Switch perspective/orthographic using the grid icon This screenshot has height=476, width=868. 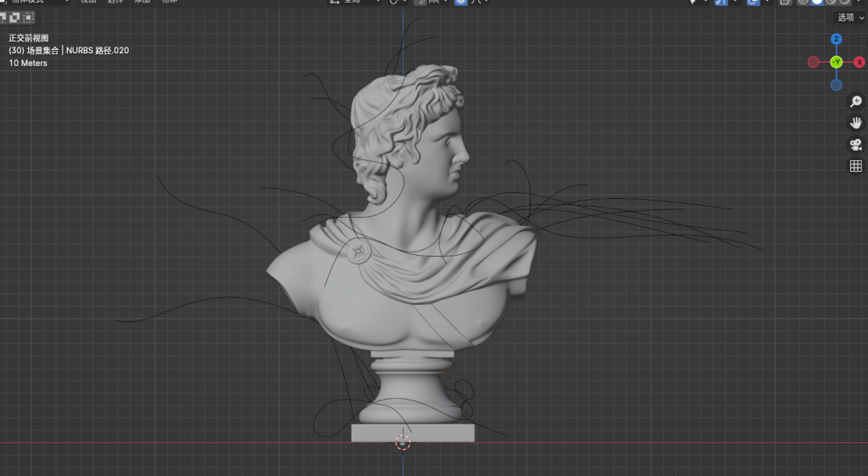click(855, 166)
